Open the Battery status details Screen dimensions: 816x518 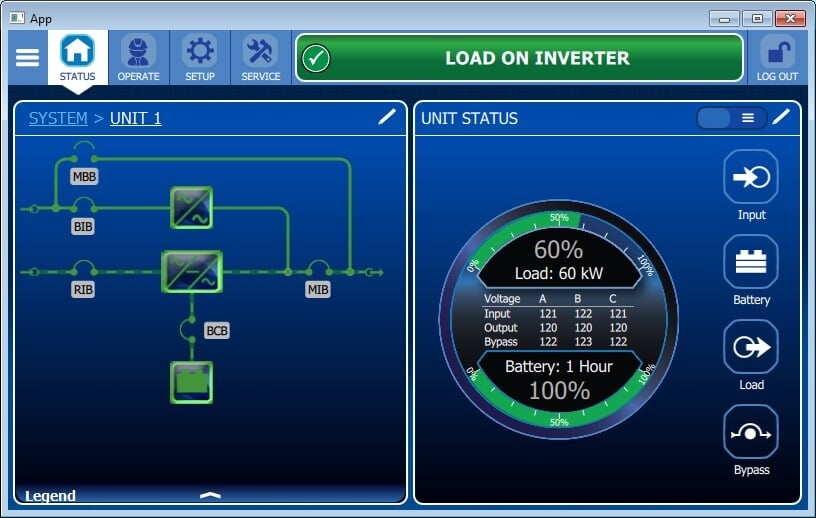pyautogui.click(x=750, y=262)
